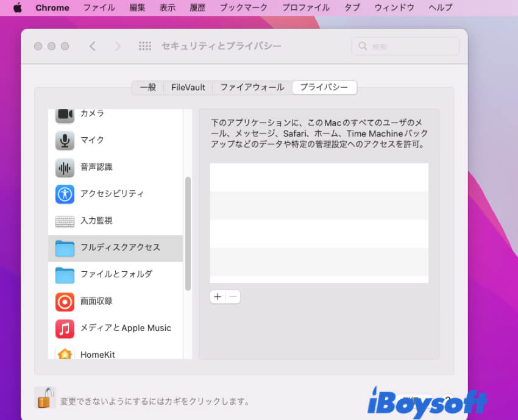The width and height of the screenshot is (518, 420).
Task: Open the ファイル menu
Action: tap(99, 7)
